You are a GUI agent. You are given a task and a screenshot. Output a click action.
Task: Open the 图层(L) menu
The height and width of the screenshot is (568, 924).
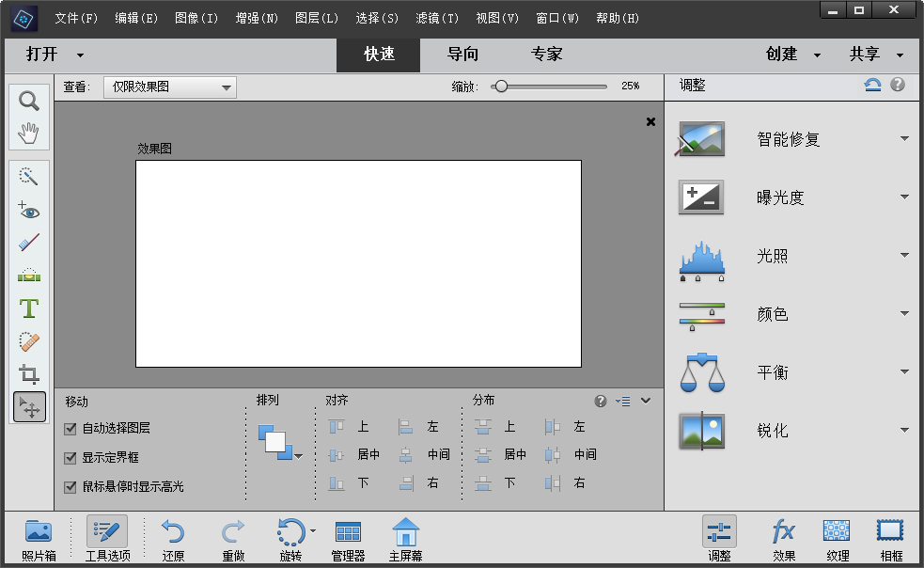pyautogui.click(x=317, y=18)
